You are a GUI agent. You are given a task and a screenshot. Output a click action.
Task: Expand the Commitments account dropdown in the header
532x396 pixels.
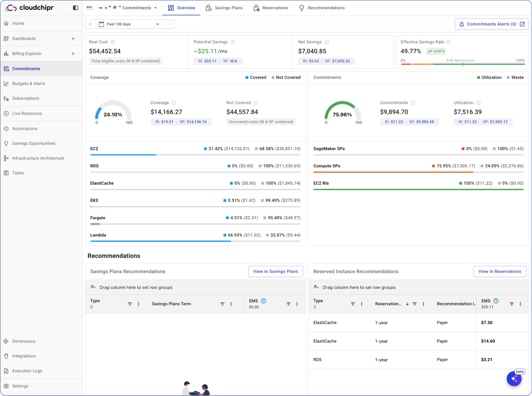click(155, 8)
